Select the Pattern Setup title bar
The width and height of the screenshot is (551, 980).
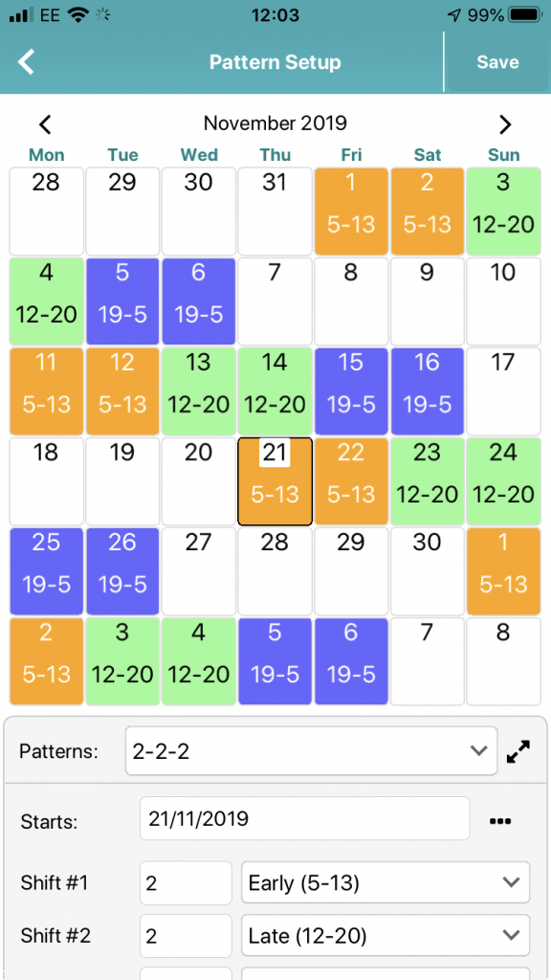[275, 61]
